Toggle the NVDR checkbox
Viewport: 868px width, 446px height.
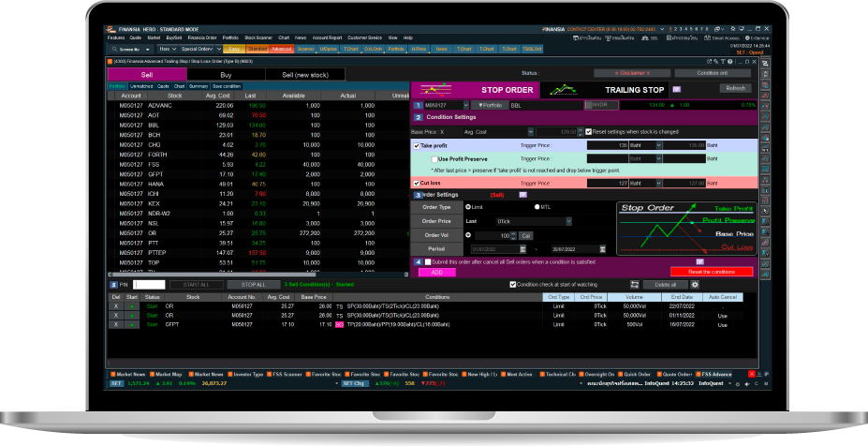pos(589,105)
